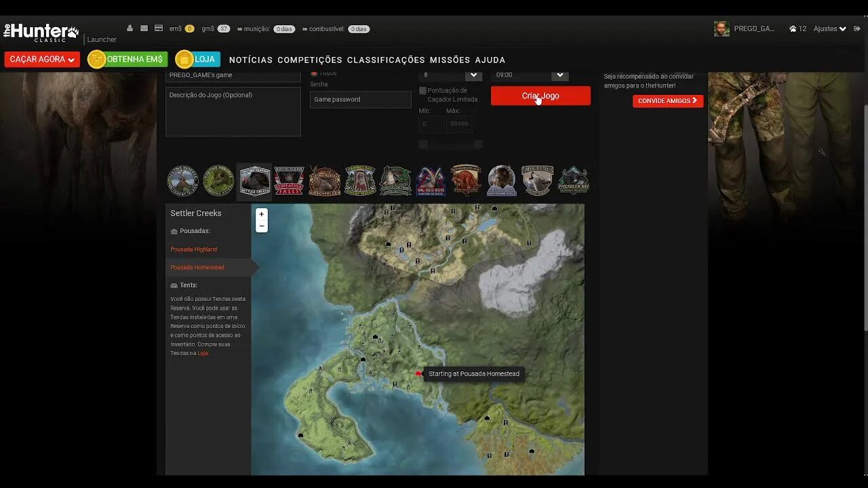Click the munição 0 dias badge
Screen dimensions: 868x488
click(284, 29)
